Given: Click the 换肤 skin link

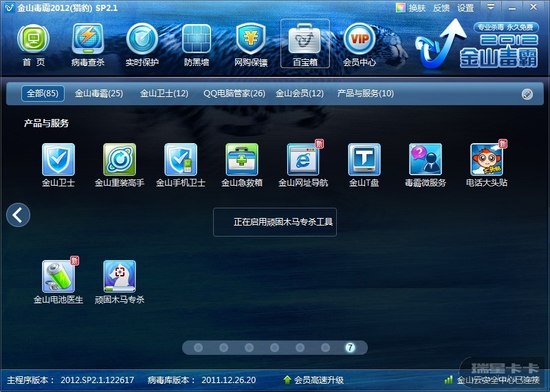Looking at the screenshot, I should [417, 8].
